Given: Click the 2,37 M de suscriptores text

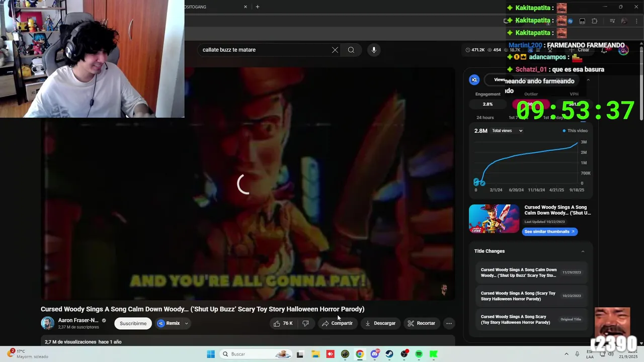Looking at the screenshot, I should pos(78,327).
